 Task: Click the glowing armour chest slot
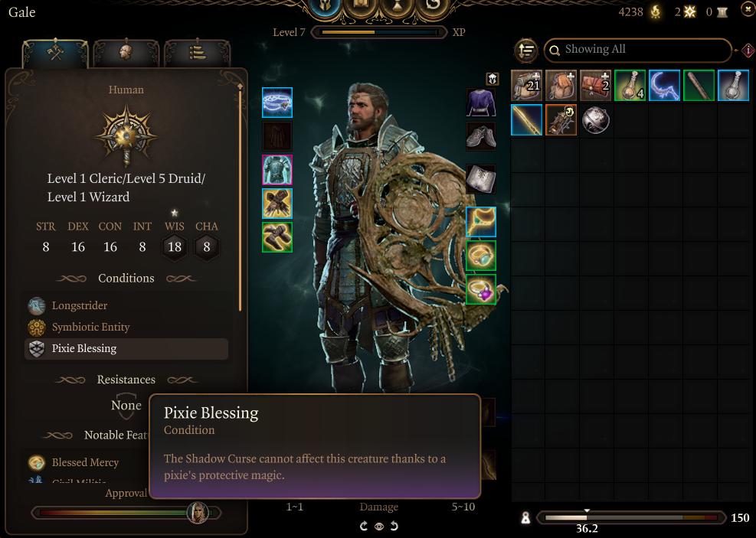(277, 170)
